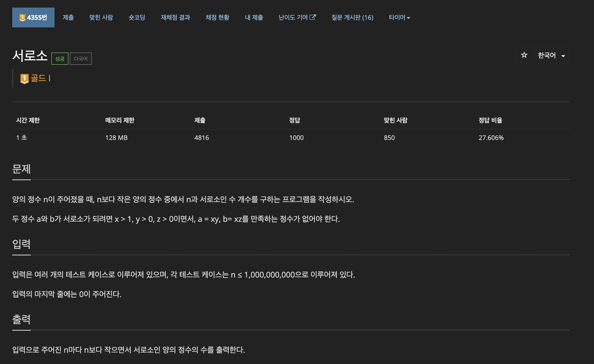Open the 질문 게시판 (16) link
This screenshot has height=364, width=594.
[352, 18]
